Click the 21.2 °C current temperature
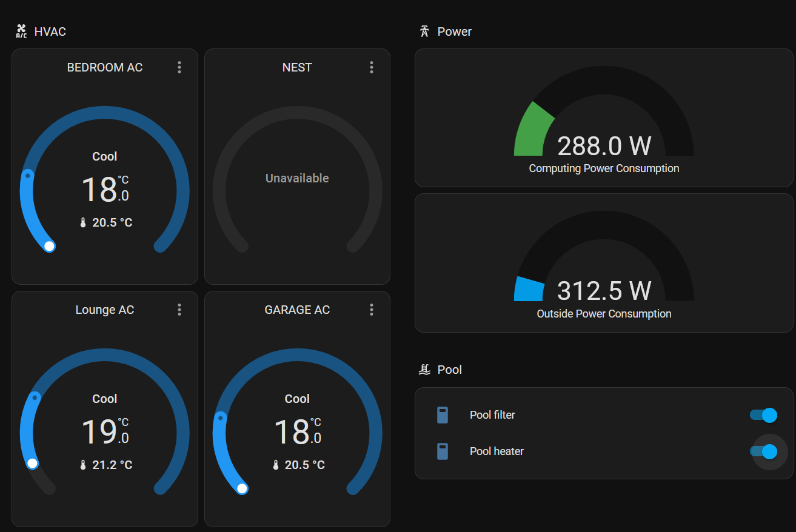 tap(112, 465)
